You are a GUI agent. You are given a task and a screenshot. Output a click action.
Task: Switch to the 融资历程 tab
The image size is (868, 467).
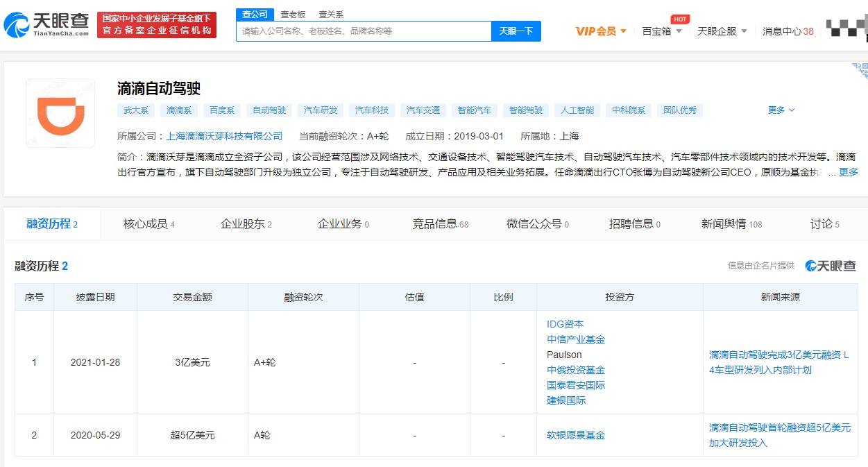(52, 223)
